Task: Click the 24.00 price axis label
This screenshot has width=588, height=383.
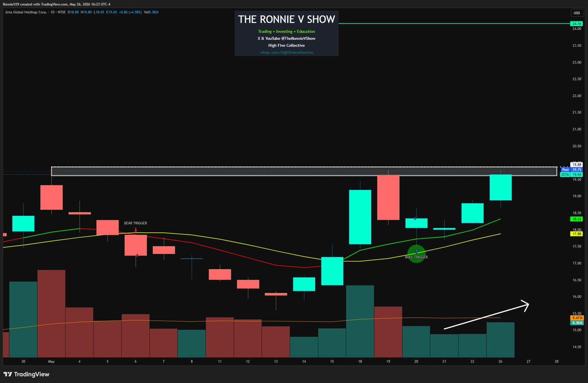Action: click(x=576, y=28)
